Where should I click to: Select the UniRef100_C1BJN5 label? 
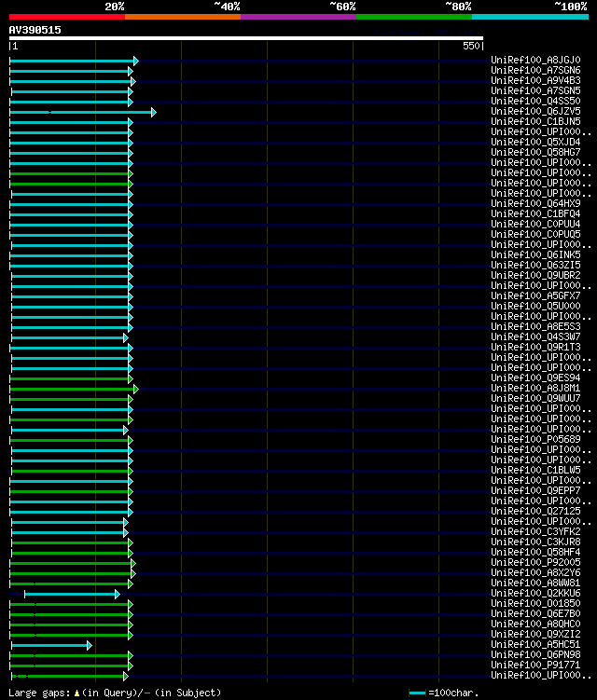(535, 121)
